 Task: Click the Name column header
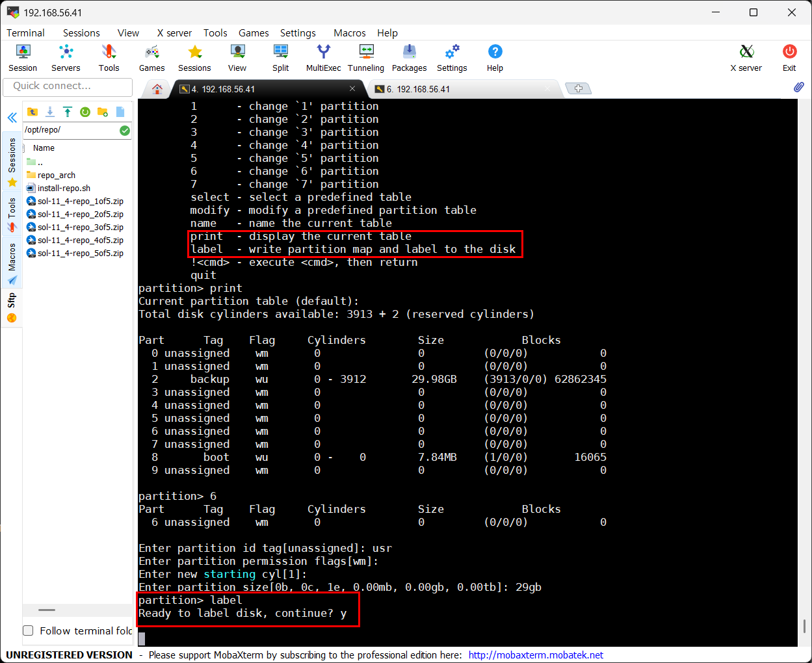tap(44, 148)
